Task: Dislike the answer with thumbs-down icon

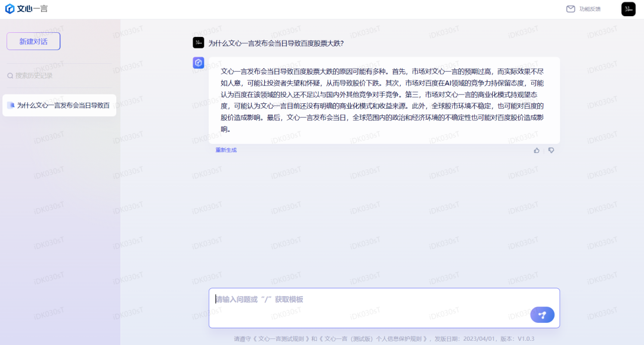Action: coord(551,150)
